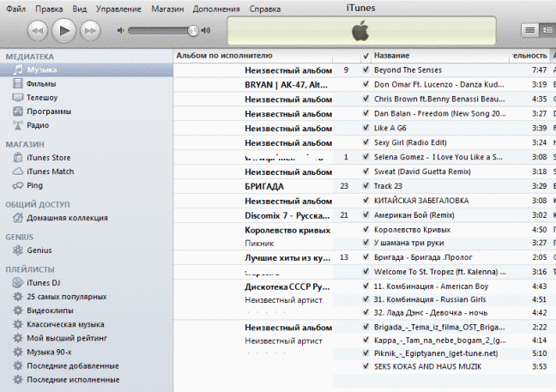This screenshot has height=392, width=556.
Task: Open the Музыка library icon
Action: pyautogui.click(x=17, y=69)
